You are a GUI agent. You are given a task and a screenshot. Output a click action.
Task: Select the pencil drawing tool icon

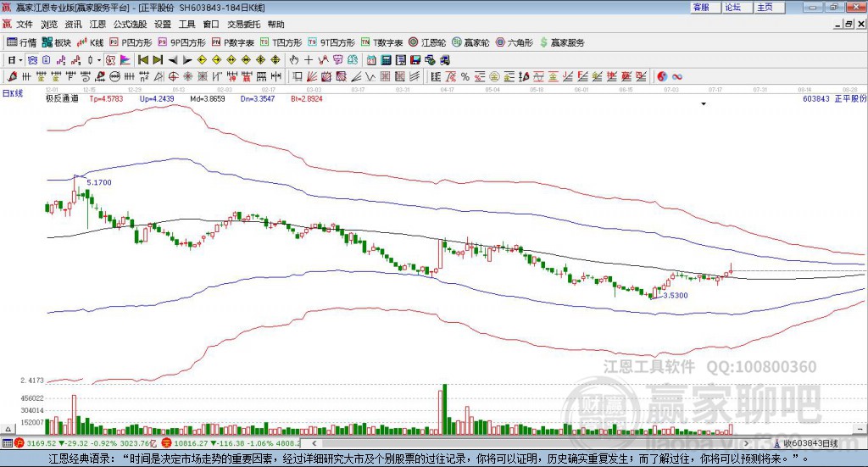click(x=12, y=76)
